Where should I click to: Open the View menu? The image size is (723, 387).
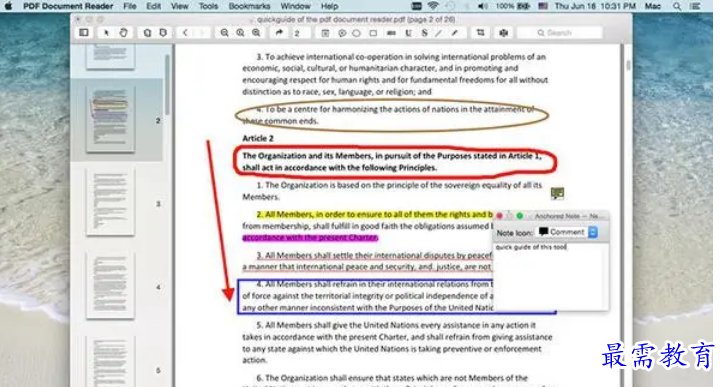click(x=179, y=6)
